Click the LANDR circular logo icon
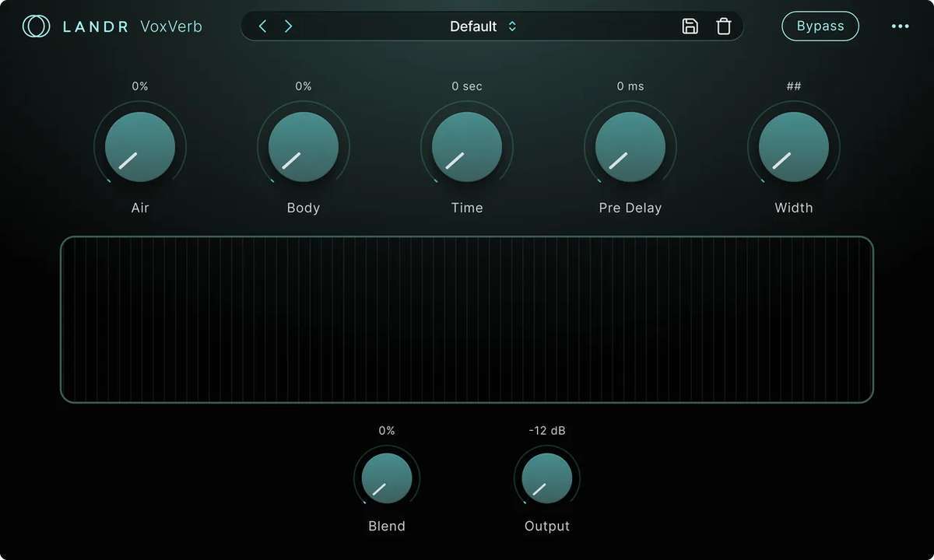 36,26
